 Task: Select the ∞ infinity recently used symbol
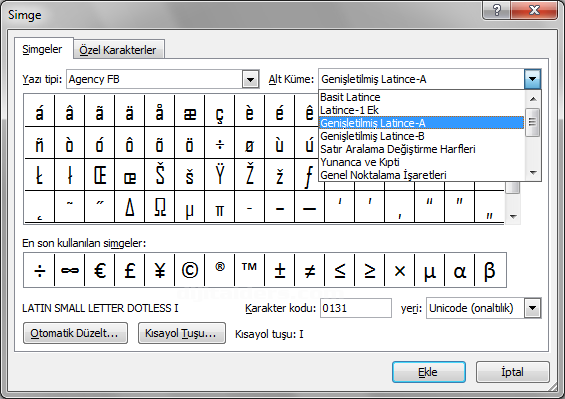click(70, 270)
